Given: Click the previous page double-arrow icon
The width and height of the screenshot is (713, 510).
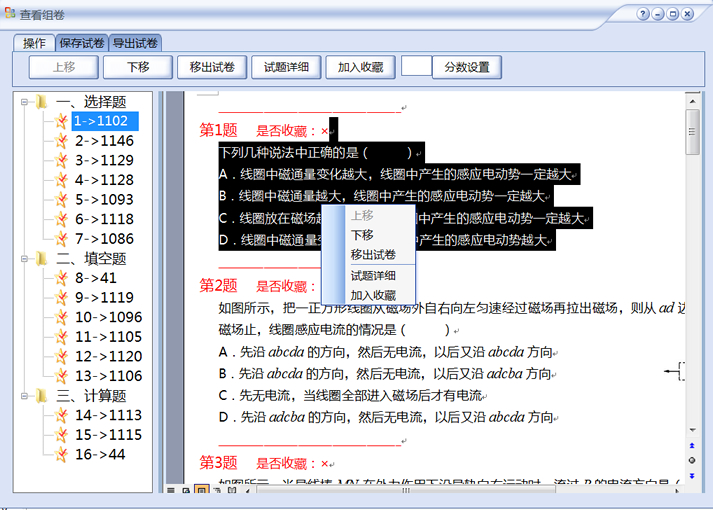Looking at the screenshot, I should tap(692, 445).
